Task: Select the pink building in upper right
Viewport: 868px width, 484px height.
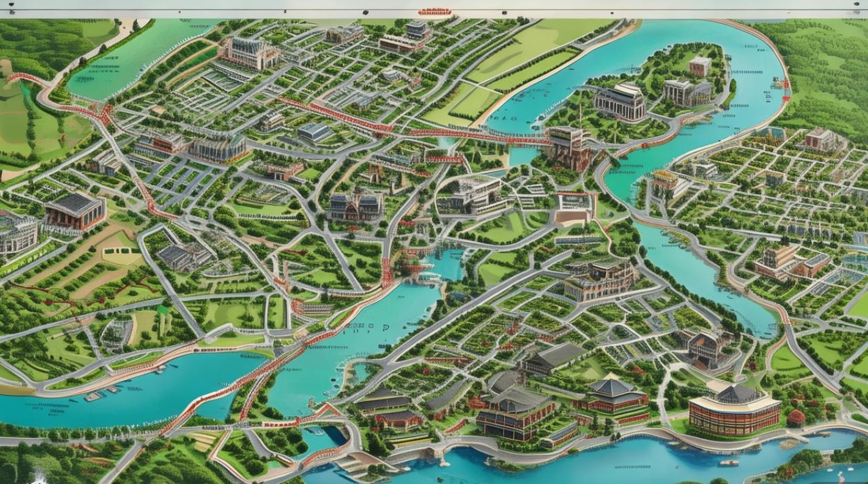Action: click(x=821, y=139)
